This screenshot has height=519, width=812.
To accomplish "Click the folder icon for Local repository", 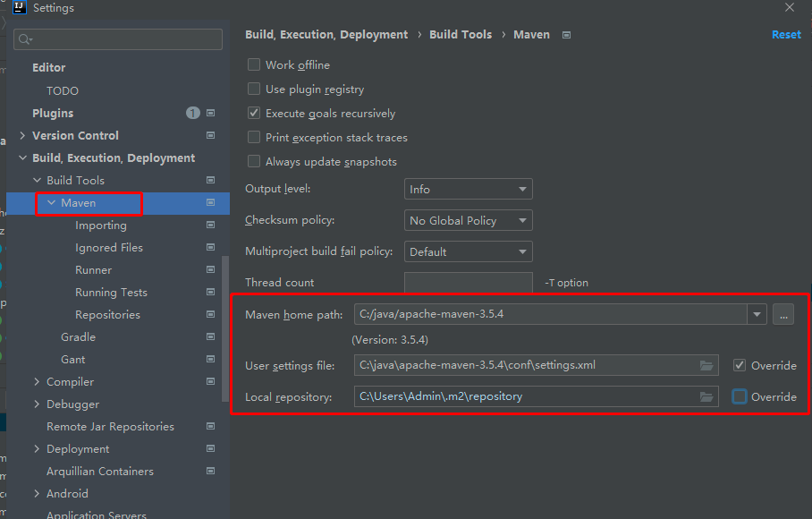I will pyautogui.click(x=706, y=396).
